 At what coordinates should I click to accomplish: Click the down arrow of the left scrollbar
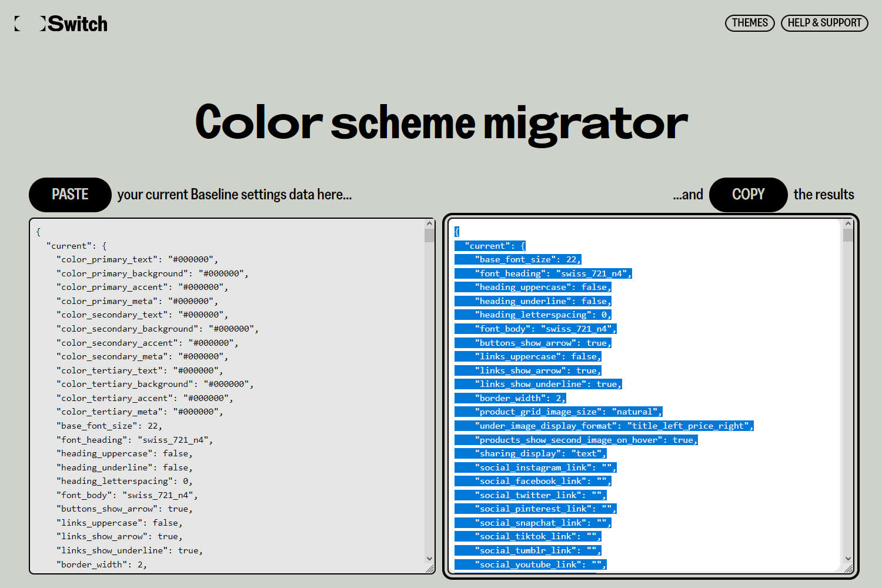tap(429, 559)
